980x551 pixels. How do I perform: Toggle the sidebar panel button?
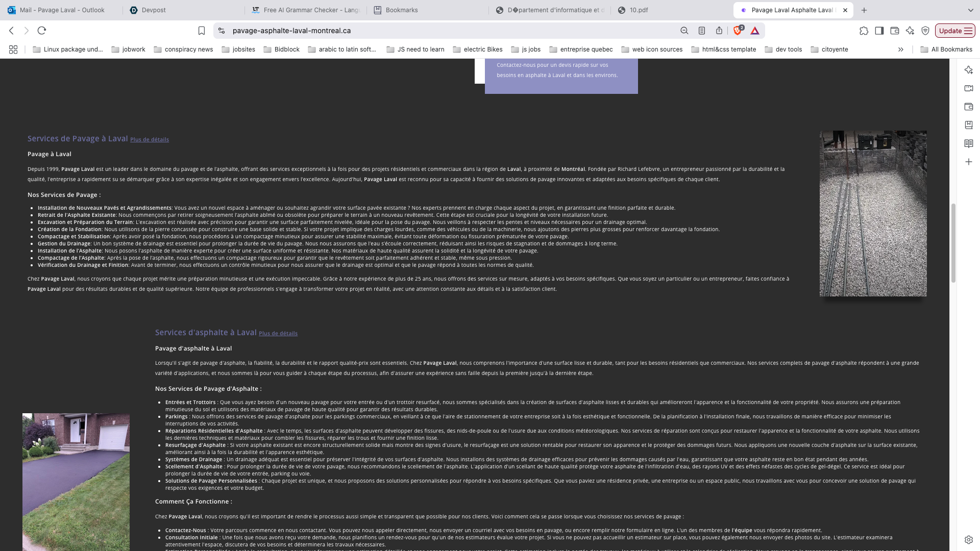tap(879, 31)
